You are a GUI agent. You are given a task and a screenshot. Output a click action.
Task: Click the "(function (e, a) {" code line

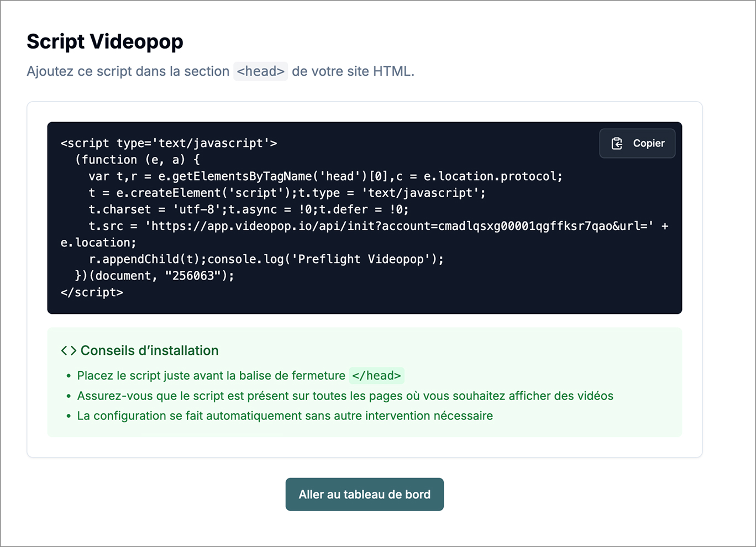[138, 160]
